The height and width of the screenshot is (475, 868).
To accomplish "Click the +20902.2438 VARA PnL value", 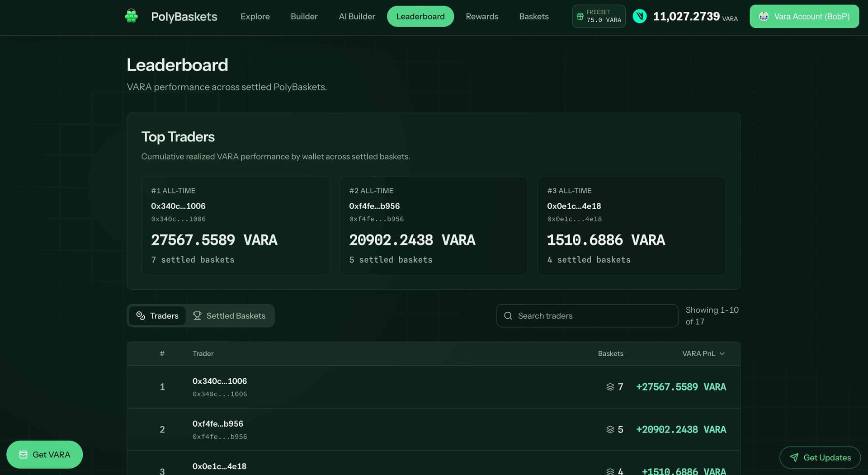I will click(x=681, y=429).
